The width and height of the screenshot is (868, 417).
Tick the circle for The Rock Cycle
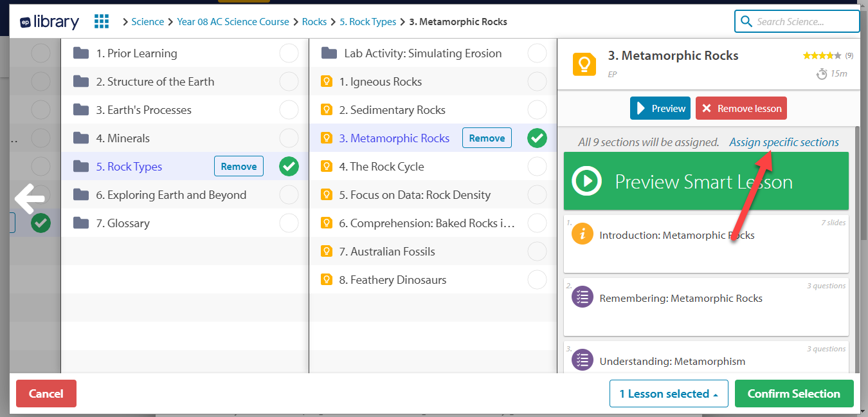537,167
